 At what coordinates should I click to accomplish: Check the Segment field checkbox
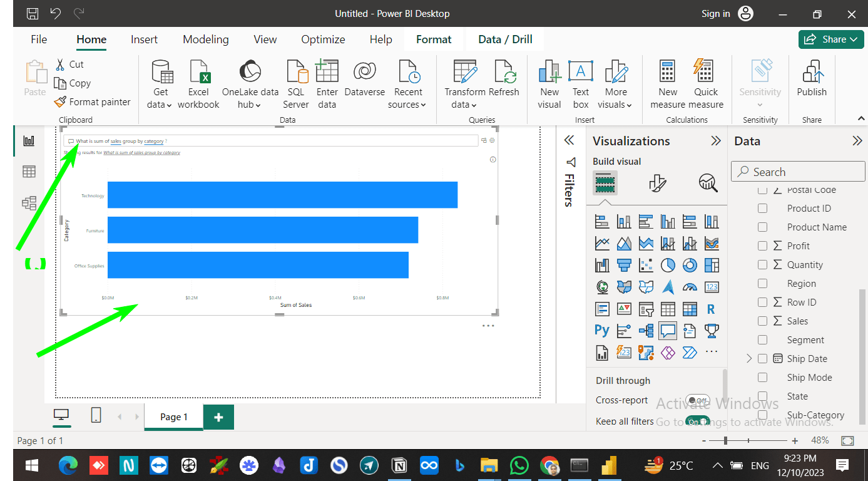762,340
